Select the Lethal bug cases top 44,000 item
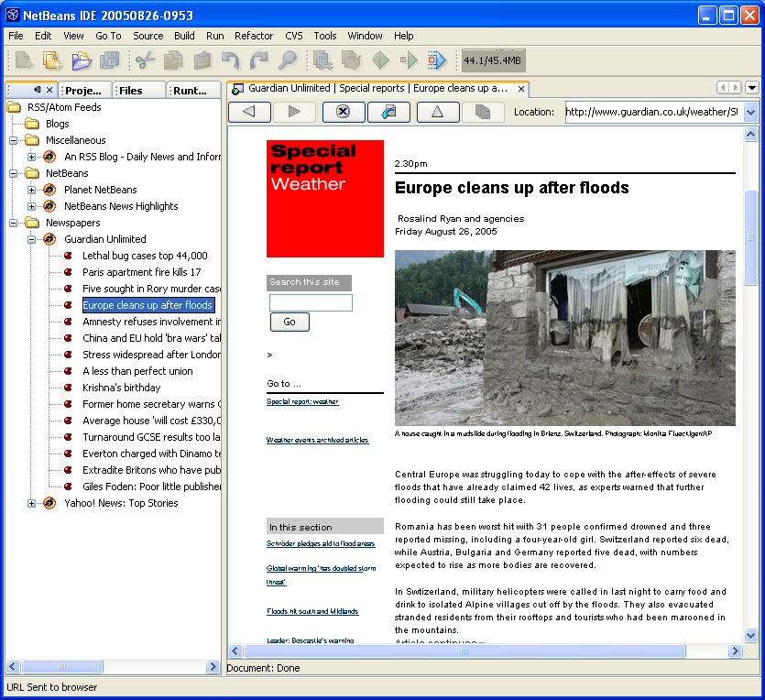This screenshot has width=765, height=700. click(145, 256)
